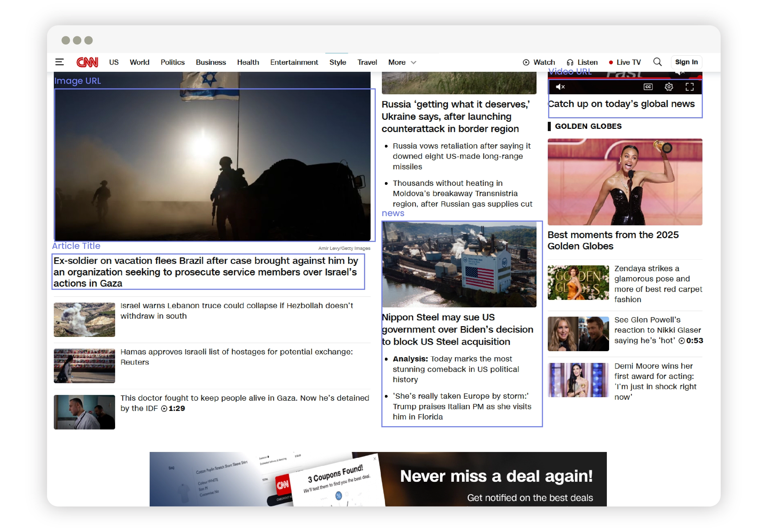Read Israel warns Lebanon truce story
Screen dimensions: 760x532
coord(237,311)
